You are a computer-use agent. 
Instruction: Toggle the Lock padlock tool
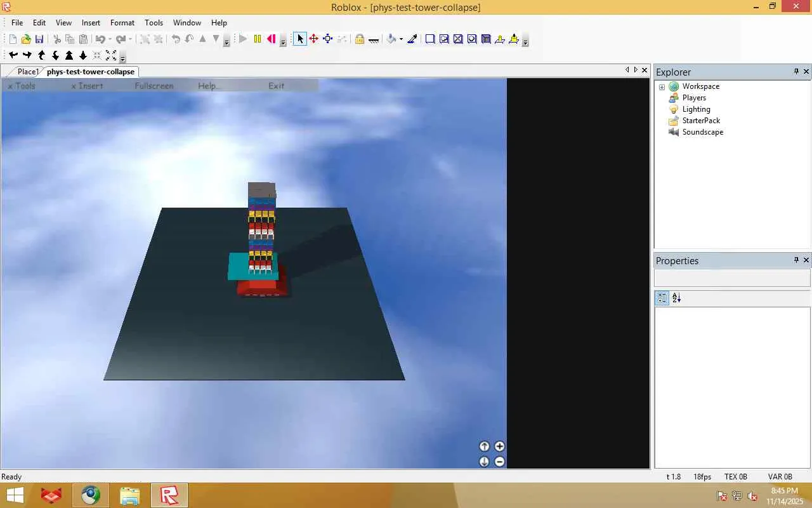pos(360,39)
